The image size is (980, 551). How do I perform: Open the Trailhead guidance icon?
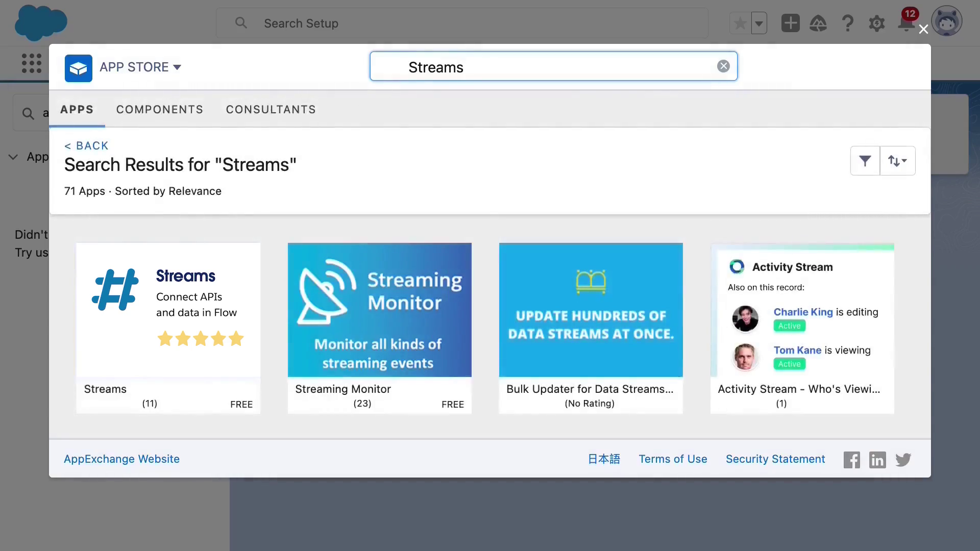(818, 23)
